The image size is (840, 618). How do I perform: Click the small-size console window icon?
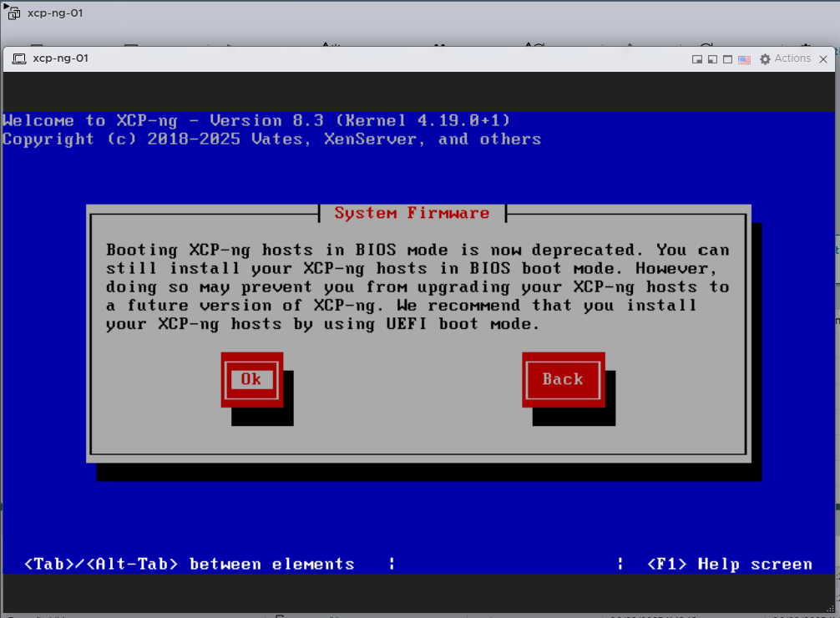click(697, 59)
